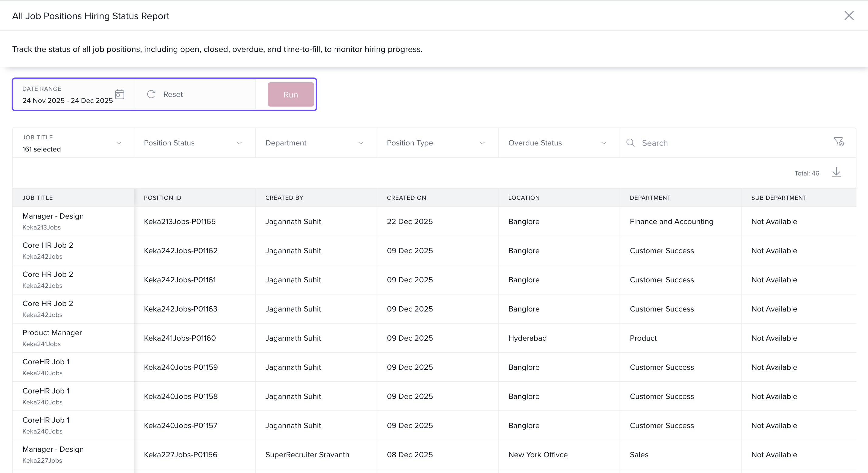Click the Created On column header

click(406, 198)
